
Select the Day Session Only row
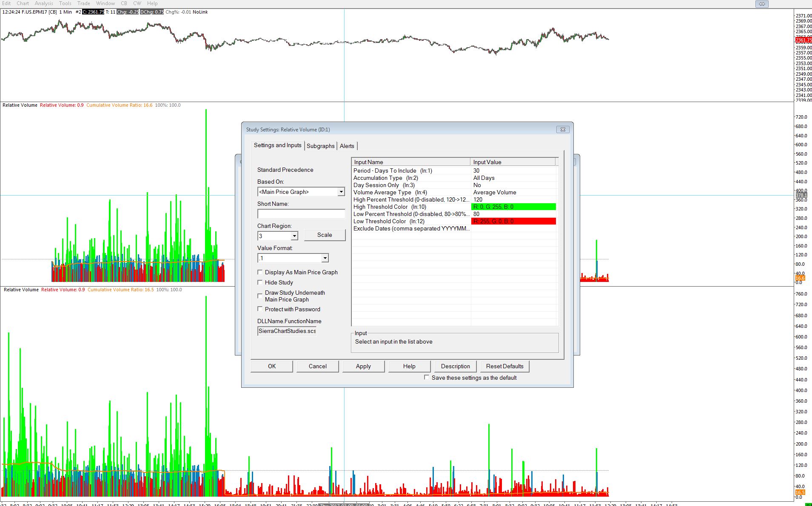[454, 185]
